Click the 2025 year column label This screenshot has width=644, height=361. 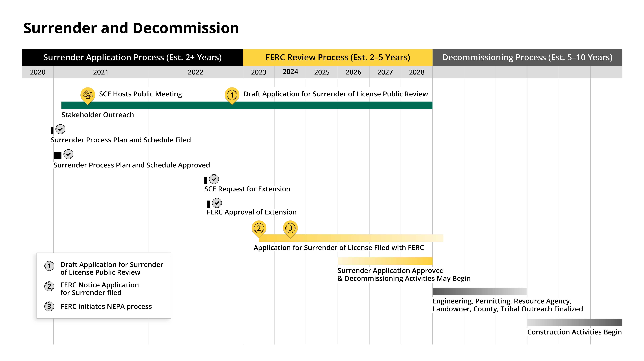pos(322,72)
